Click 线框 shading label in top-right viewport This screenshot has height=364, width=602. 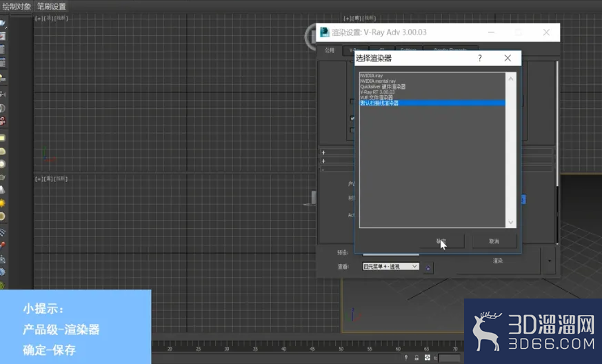point(369,18)
